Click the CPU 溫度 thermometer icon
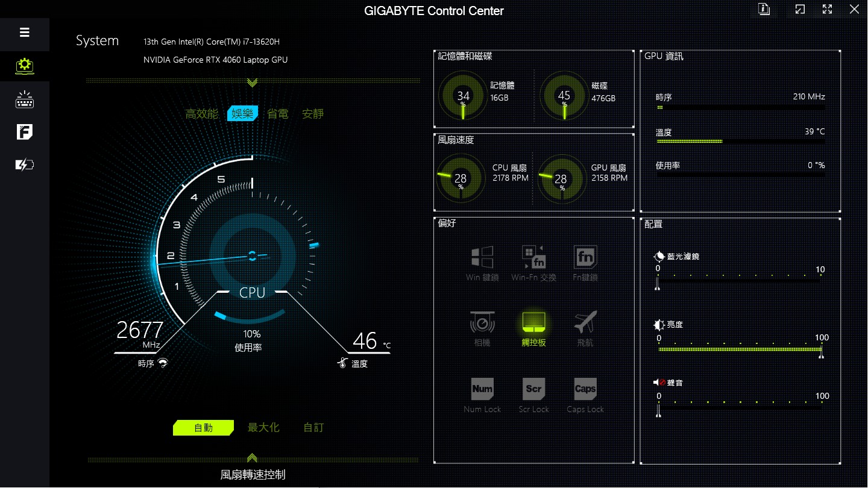The image size is (868, 488). point(343,363)
